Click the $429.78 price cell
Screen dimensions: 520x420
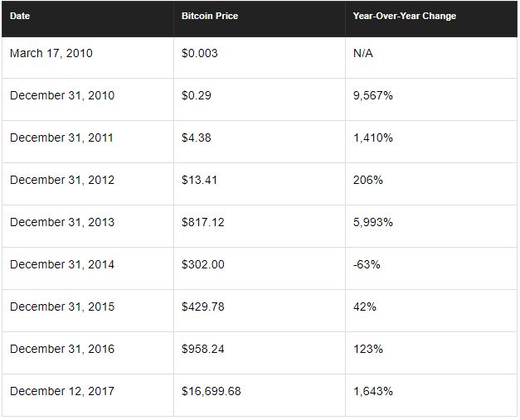click(x=202, y=307)
